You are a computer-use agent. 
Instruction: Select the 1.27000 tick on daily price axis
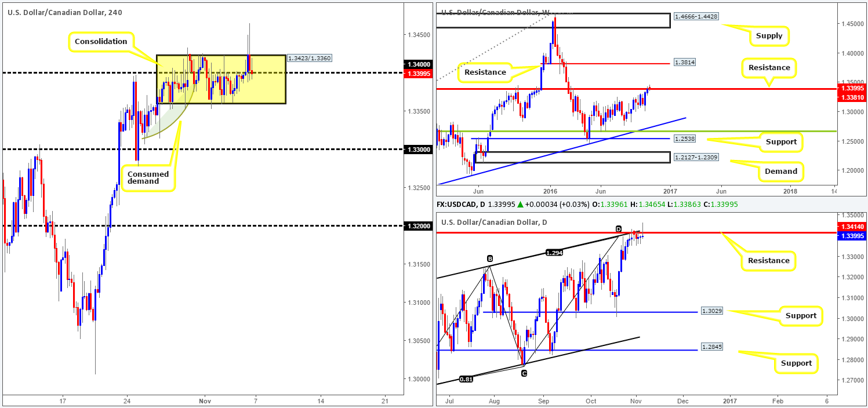click(x=852, y=381)
